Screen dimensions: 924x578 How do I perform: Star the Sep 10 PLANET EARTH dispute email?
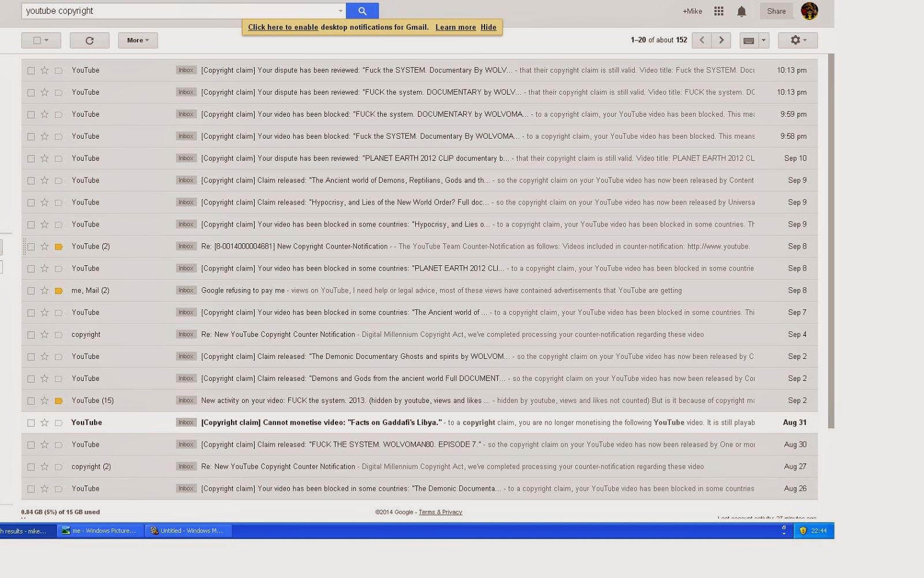pos(44,158)
